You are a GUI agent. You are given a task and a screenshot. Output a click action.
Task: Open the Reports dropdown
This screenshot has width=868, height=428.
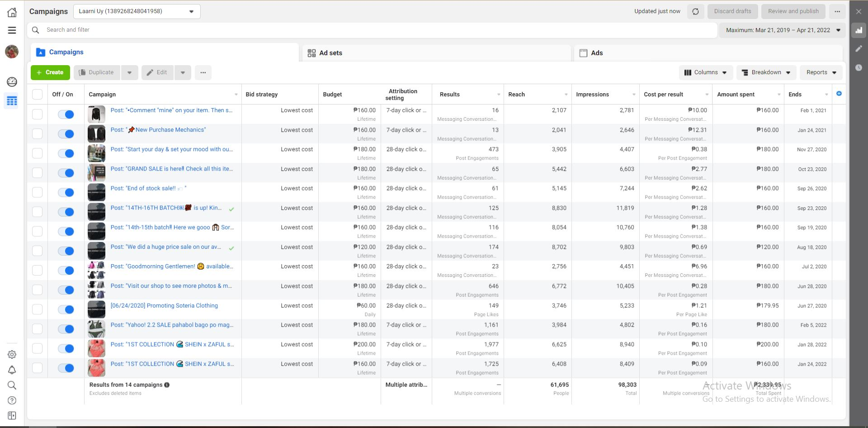tap(821, 72)
